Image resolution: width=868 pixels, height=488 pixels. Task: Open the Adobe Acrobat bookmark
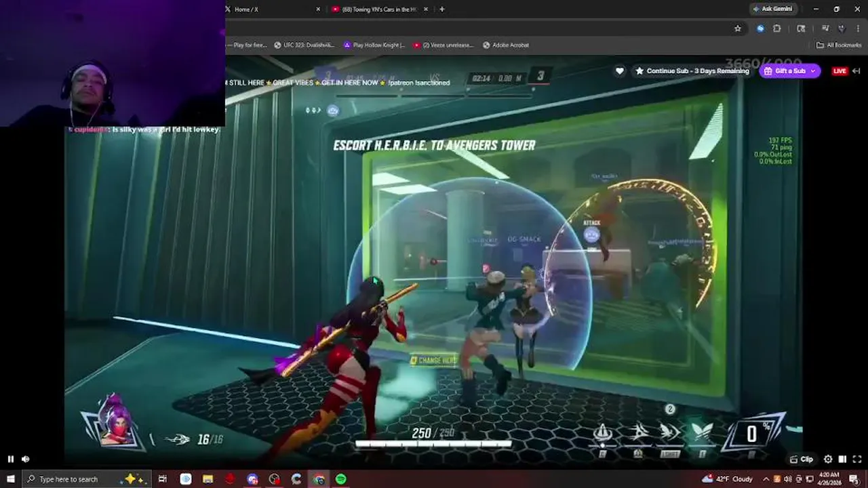point(506,45)
